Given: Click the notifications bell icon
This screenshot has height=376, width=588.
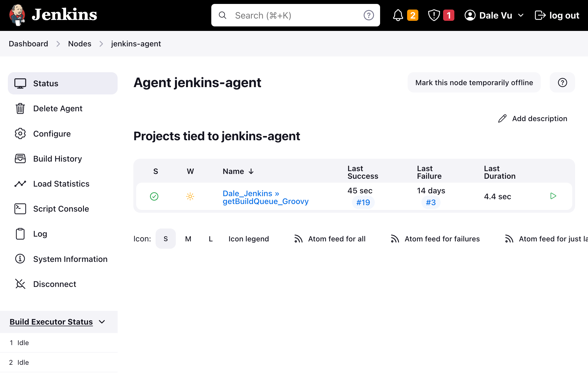Looking at the screenshot, I should pos(398,15).
